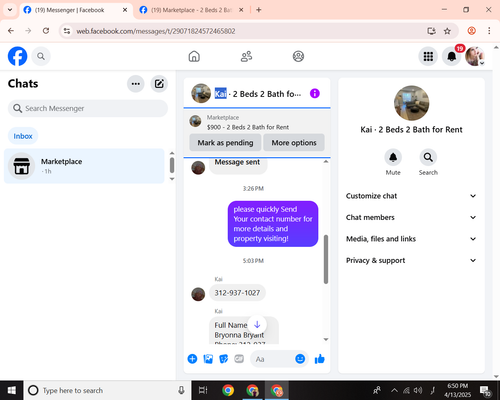Expand the Customize chat section
This screenshot has width=500, height=400.
click(x=411, y=196)
